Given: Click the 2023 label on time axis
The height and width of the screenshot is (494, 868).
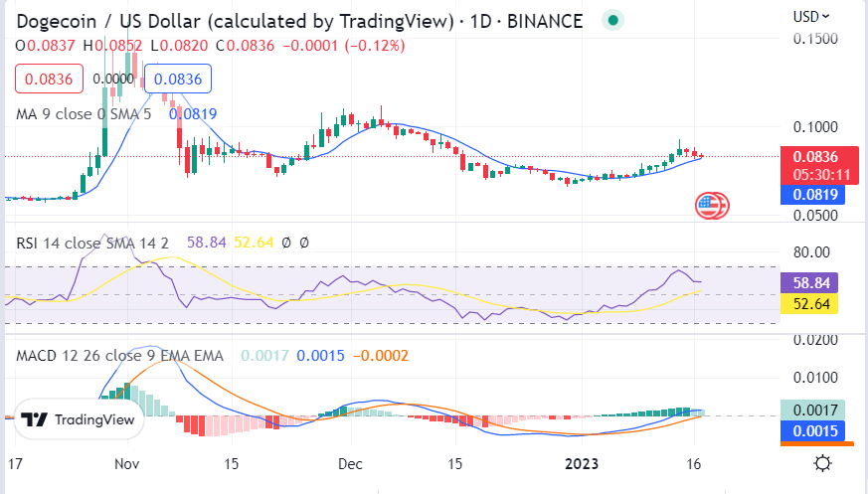Looking at the screenshot, I should click(x=582, y=463).
